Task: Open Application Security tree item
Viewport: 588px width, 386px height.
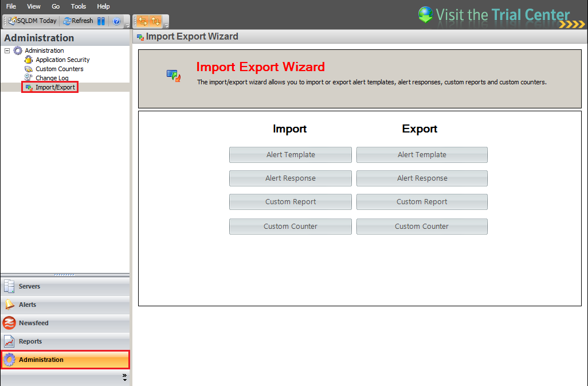Action: (62, 60)
